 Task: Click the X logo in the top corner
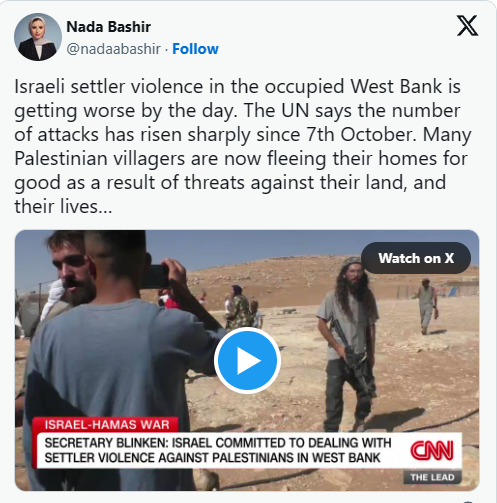tap(467, 26)
